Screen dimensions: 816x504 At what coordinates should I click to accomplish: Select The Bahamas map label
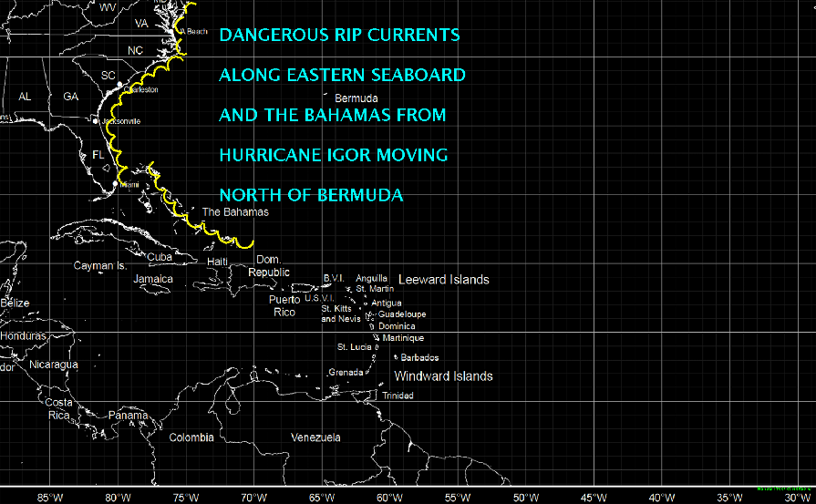(x=235, y=212)
